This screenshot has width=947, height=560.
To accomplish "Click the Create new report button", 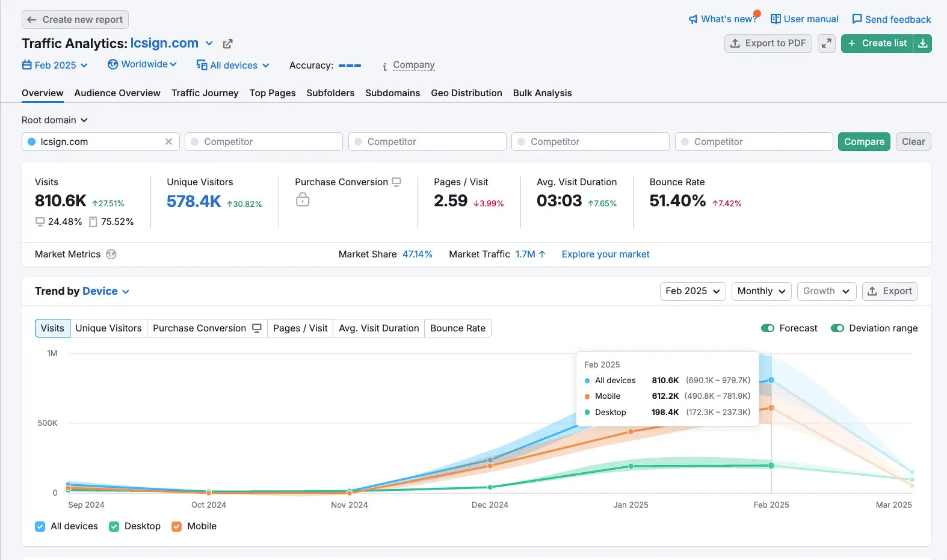I will coord(75,20).
